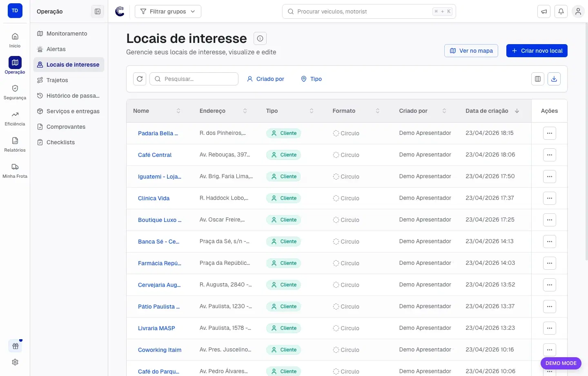Click Ver no mapa button
Viewport: 588px width, 376px height.
471,51
